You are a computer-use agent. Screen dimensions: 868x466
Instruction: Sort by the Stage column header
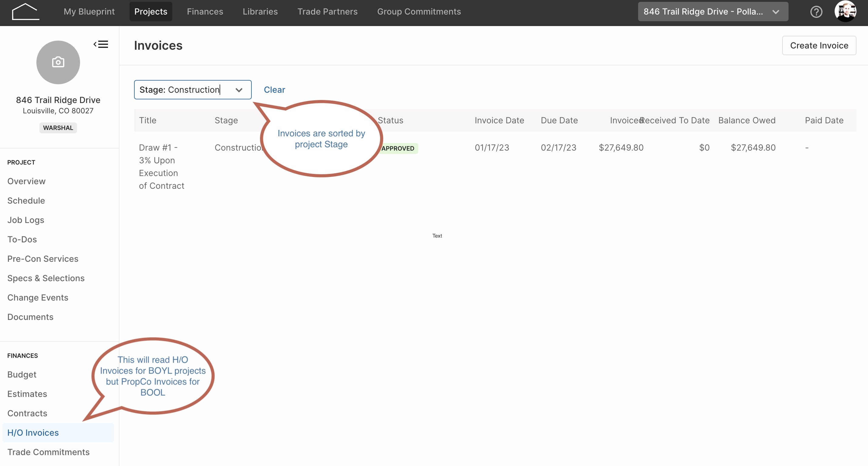(226, 120)
